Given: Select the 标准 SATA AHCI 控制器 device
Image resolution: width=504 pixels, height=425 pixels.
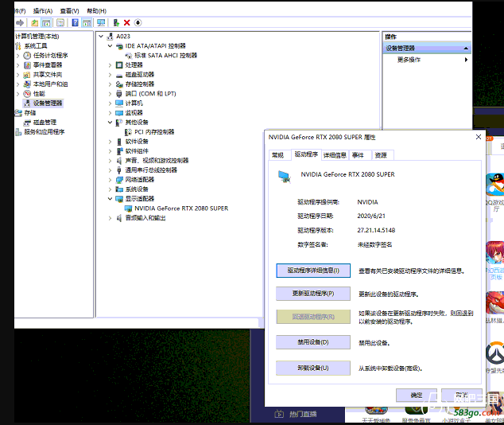Looking at the screenshot, I should pos(165,56).
